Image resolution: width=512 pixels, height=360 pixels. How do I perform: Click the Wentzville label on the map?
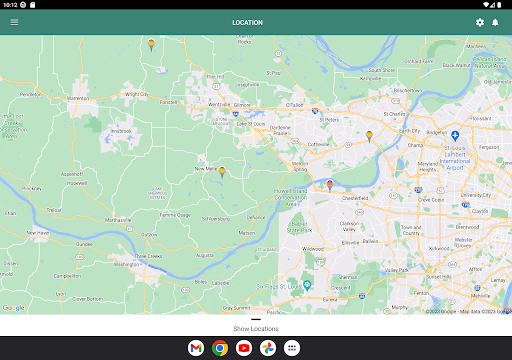[219, 104]
